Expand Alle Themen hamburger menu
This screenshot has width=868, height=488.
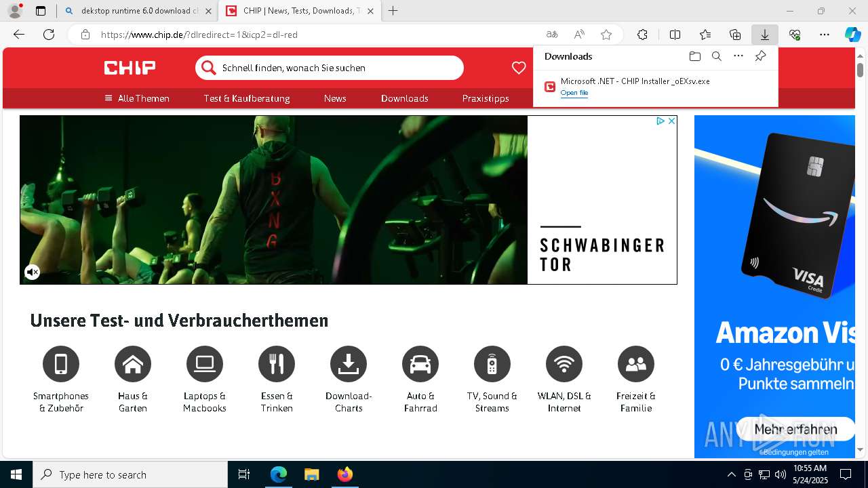(137, 98)
